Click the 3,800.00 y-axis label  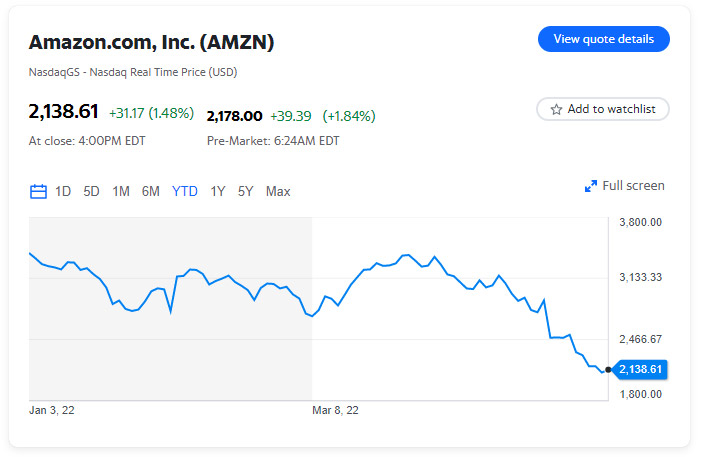(x=641, y=222)
